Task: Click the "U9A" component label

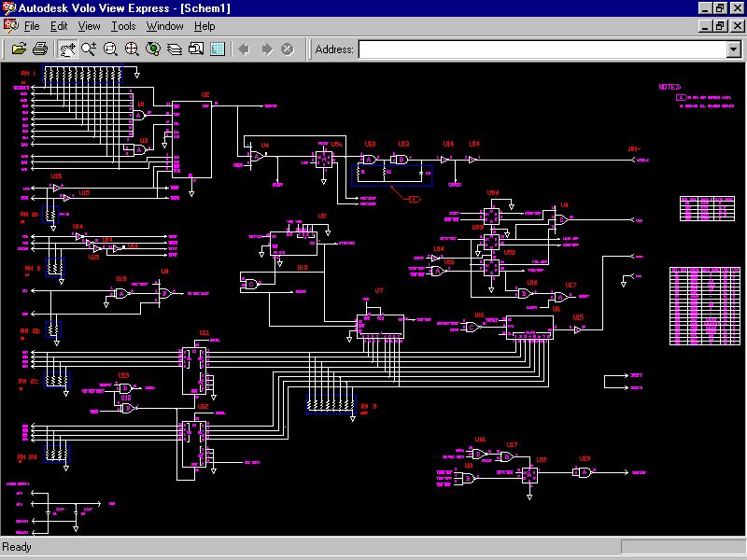Action: tap(493, 193)
